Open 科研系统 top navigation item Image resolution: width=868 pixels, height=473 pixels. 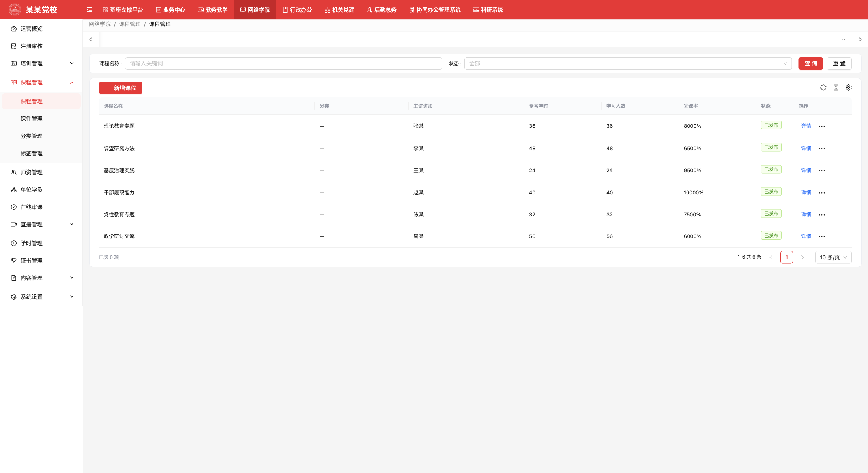point(488,10)
